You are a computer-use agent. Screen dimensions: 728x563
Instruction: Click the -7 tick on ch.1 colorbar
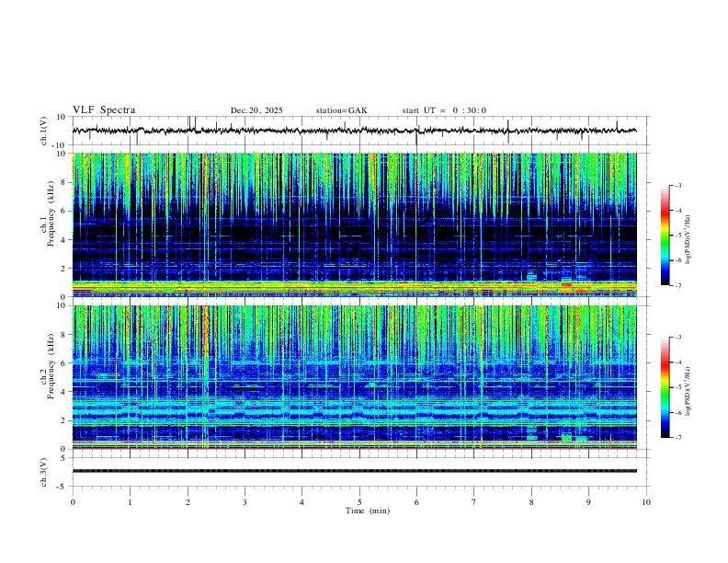point(678,286)
